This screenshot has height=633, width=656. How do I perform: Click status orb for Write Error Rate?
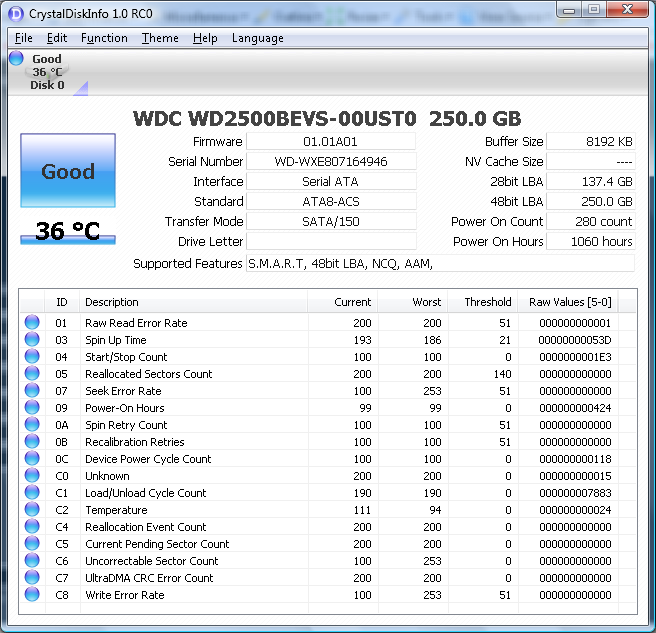(32, 594)
